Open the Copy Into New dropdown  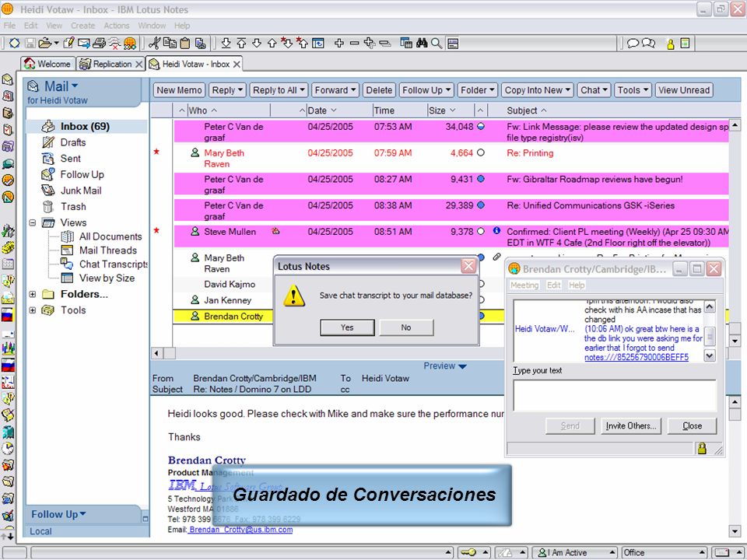[538, 90]
